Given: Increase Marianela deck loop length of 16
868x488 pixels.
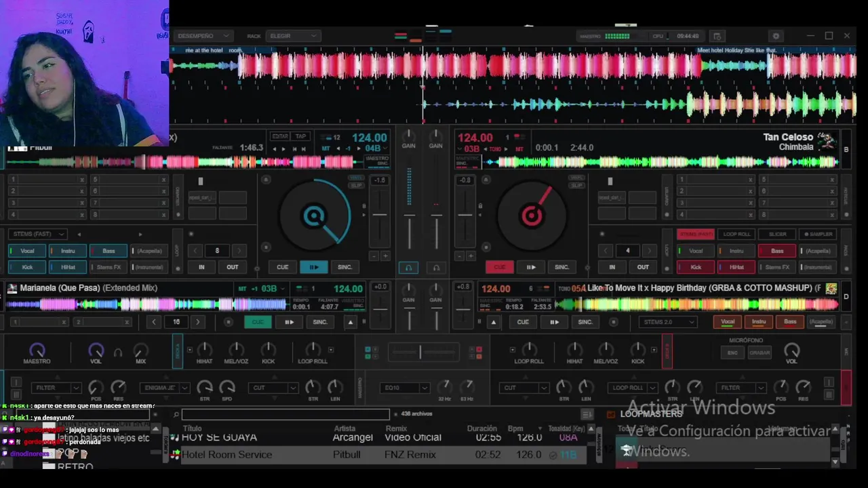Looking at the screenshot, I should [198, 322].
